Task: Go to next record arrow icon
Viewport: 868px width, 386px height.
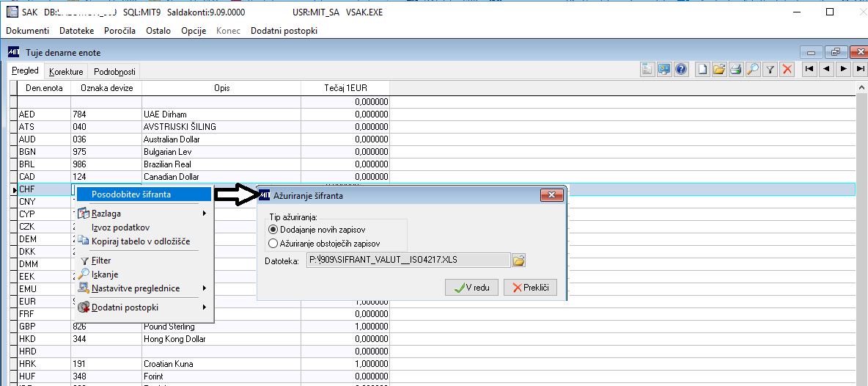Action: pyautogui.click(x=843, y=69)
